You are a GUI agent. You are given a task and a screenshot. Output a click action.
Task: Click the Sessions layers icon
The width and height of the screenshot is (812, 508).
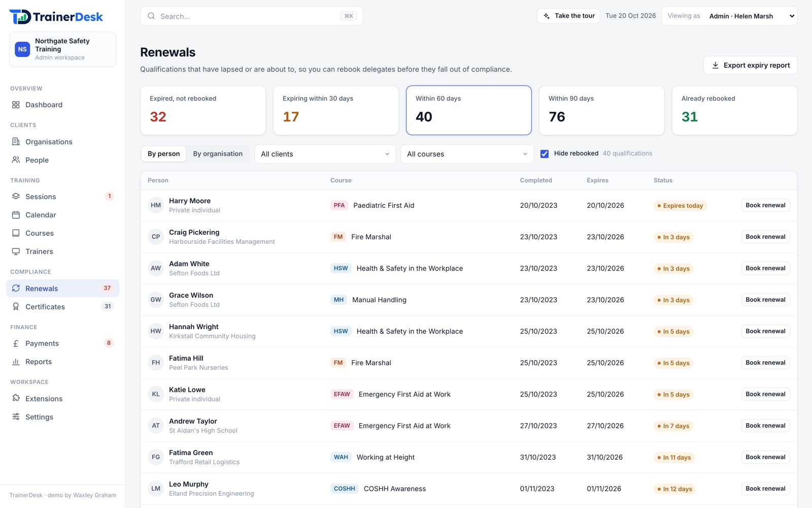click(16, 196)
